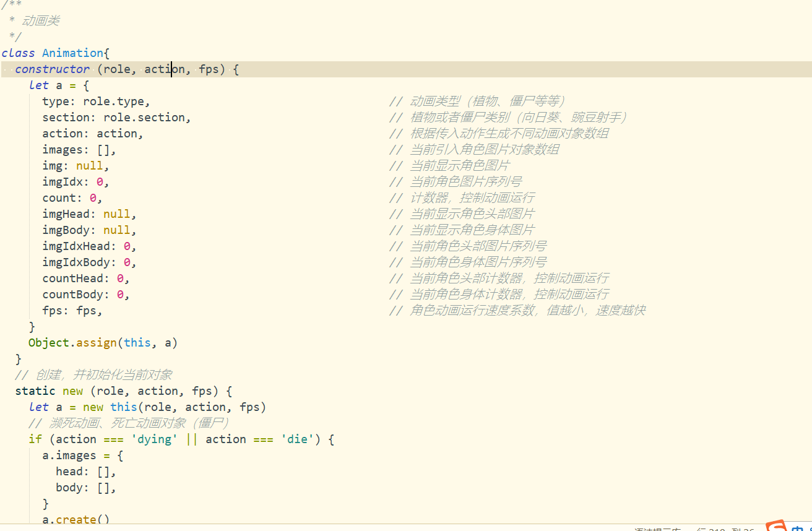Click the "action === 'dying'" condition

click(x=117, y=439)
